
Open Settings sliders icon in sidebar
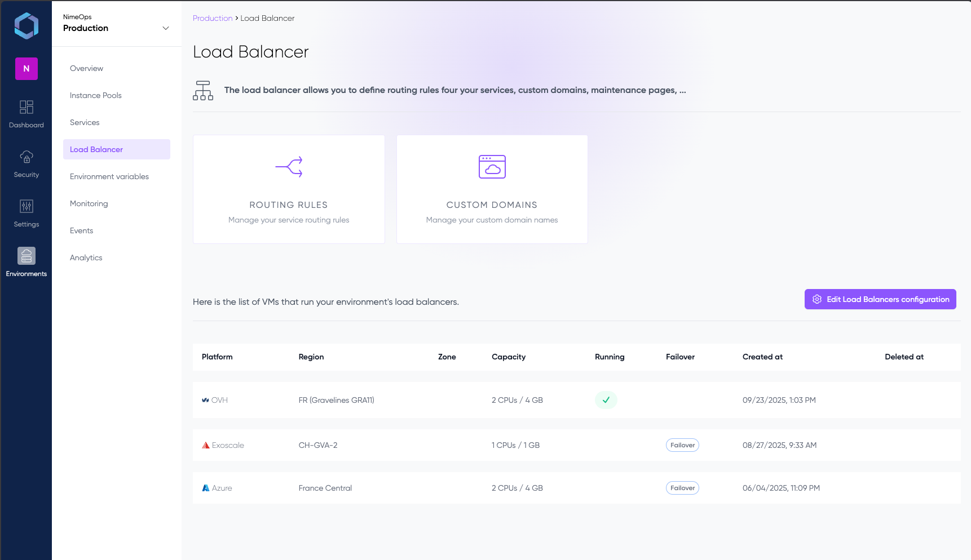(26, 206)
